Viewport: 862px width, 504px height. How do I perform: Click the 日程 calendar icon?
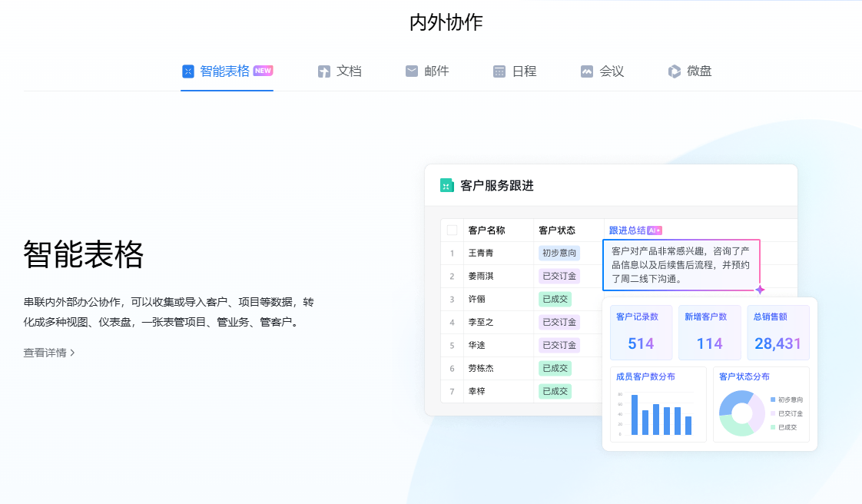click(499, 71)
